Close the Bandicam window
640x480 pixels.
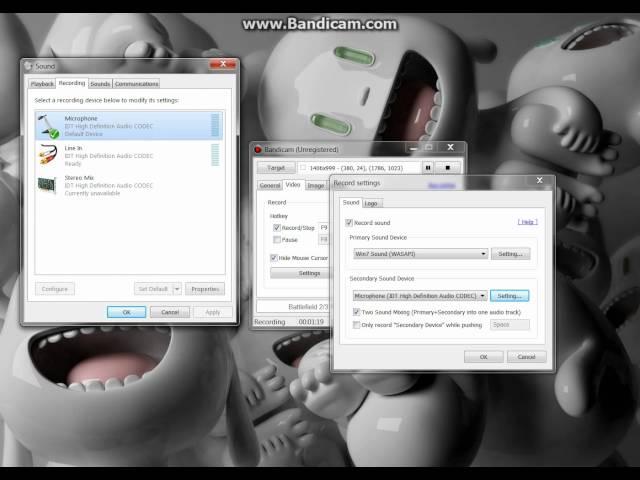click(x=450, y=147)
